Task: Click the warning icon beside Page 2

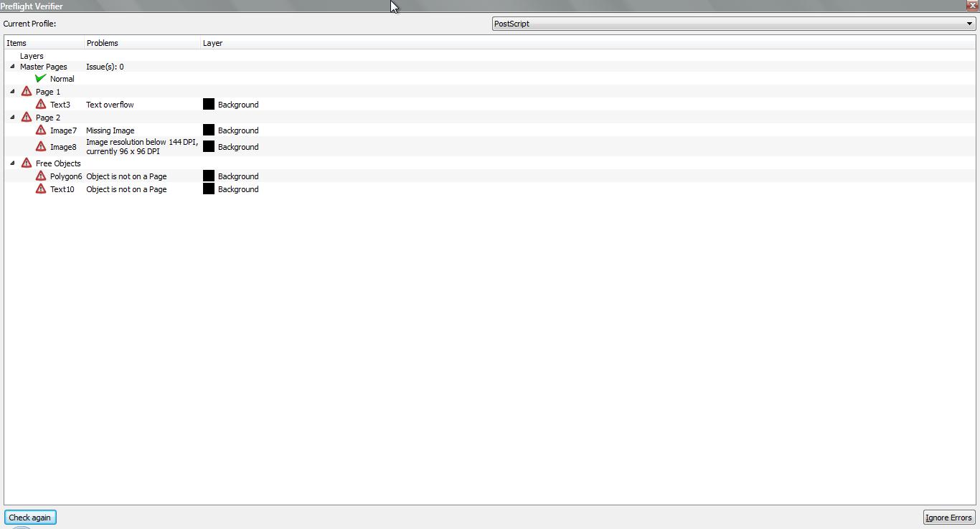Action: (27, 117)
